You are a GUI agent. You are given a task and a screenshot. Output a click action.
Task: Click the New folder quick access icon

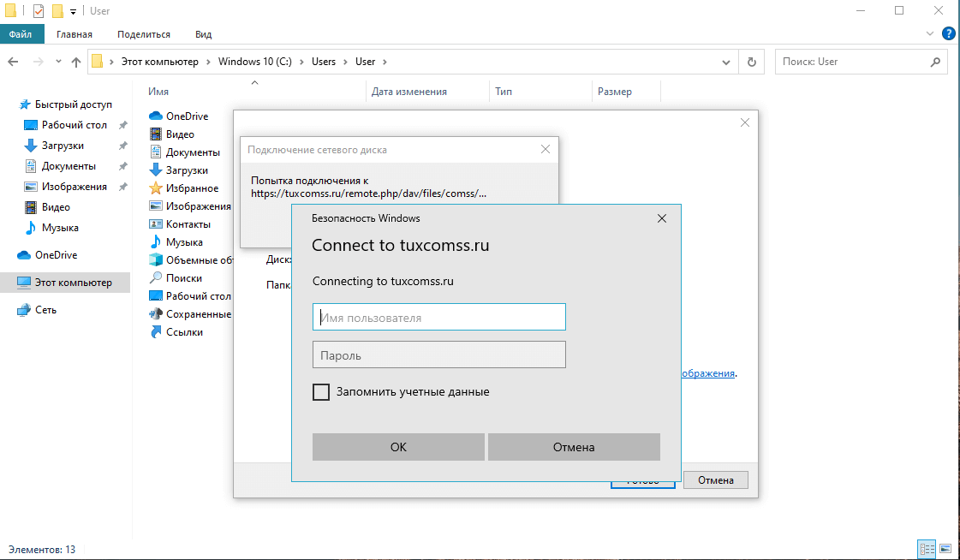point(57,10)
